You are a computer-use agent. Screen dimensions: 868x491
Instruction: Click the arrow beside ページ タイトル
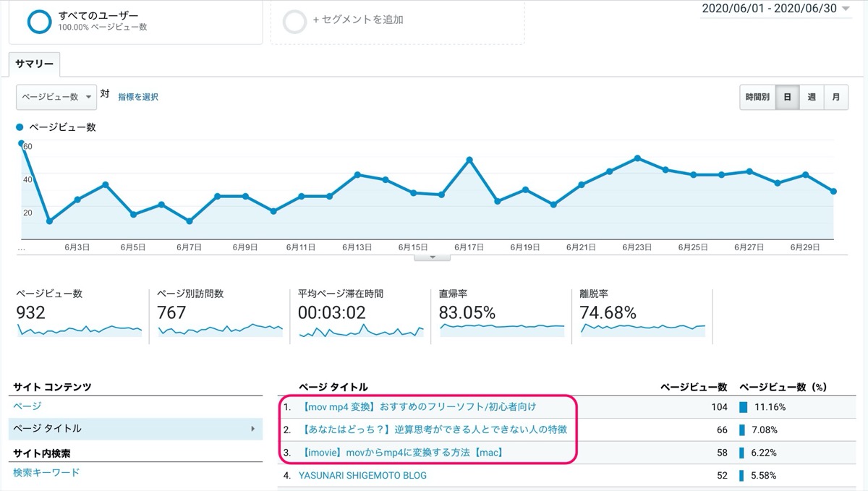(x=252, y=429)
